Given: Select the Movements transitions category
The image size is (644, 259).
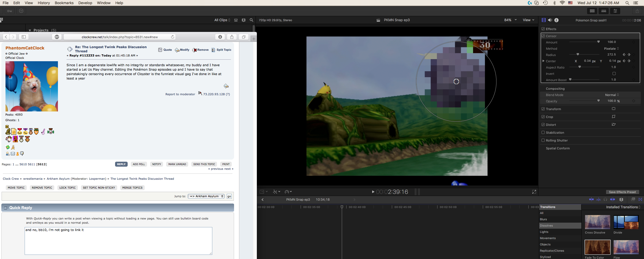Looking at the screenshot, I should (x=560, y=238).
